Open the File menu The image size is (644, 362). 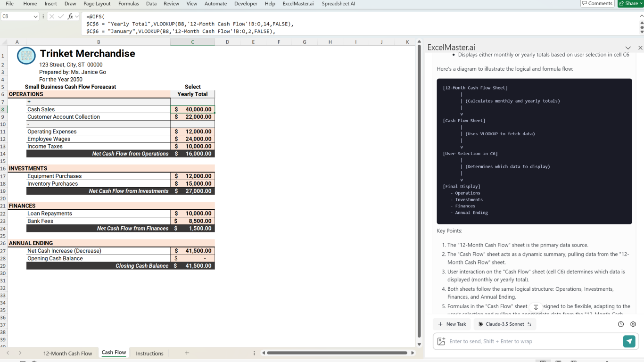pos(9,3)
